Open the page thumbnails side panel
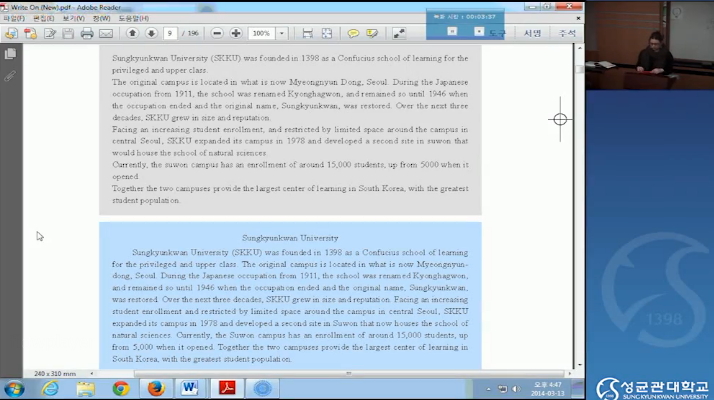This screenshot has height=400, width=714. pyautogui.click(x=10, y=54)
